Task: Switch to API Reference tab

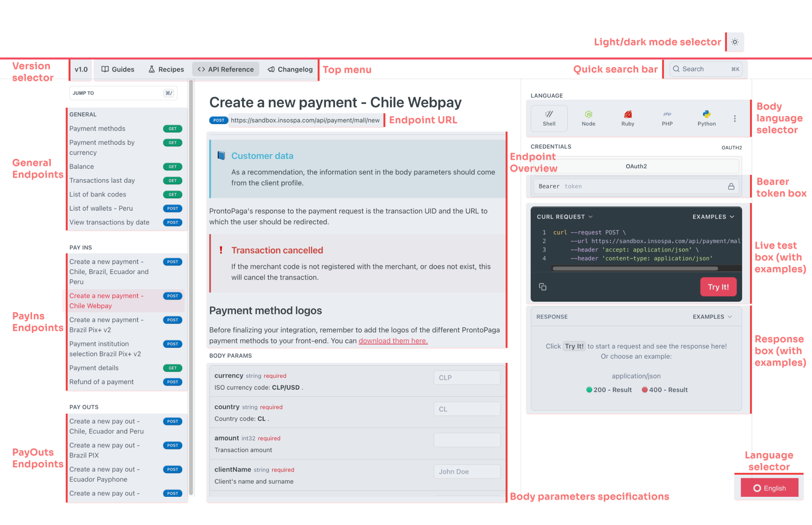Action: (x=226, y=70)
